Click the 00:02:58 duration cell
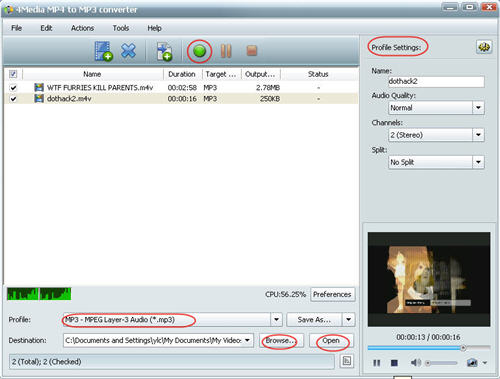This screenshot has height=379, width=500. coord(182,88)
